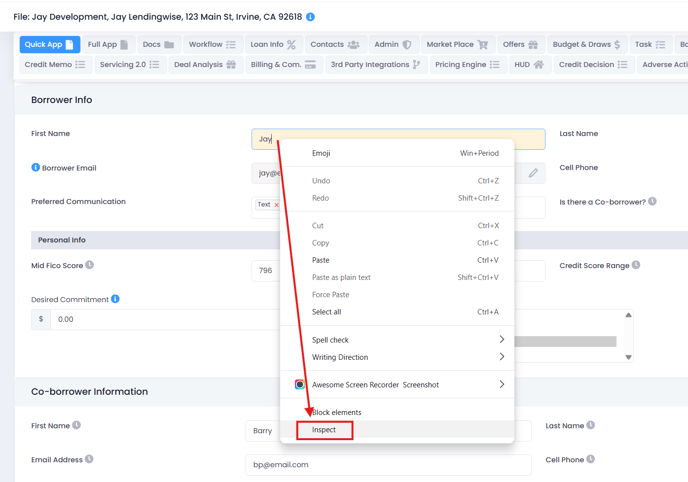The height and width of the screenshot is (482, 688).
Task: Click the co-borrower Last Name clock icon
Action: click(591, 425)
